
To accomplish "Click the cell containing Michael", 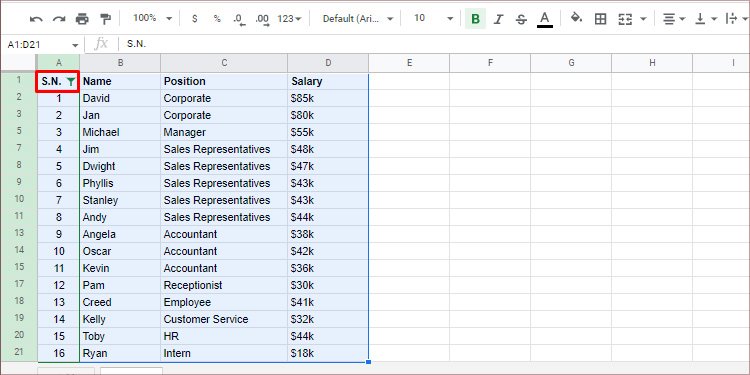I will pos(120,132).
